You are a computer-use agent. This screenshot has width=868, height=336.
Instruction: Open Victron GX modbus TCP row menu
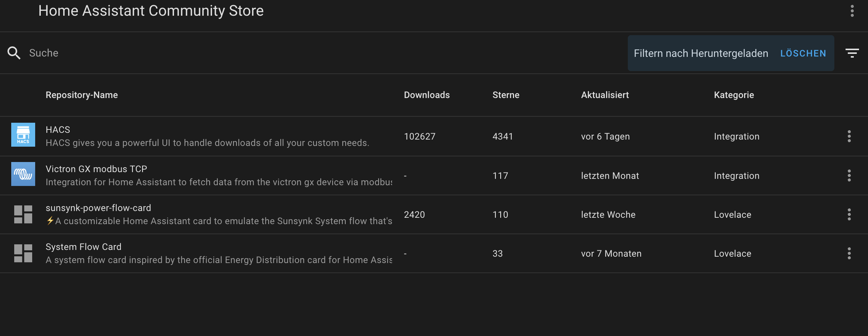849,175
